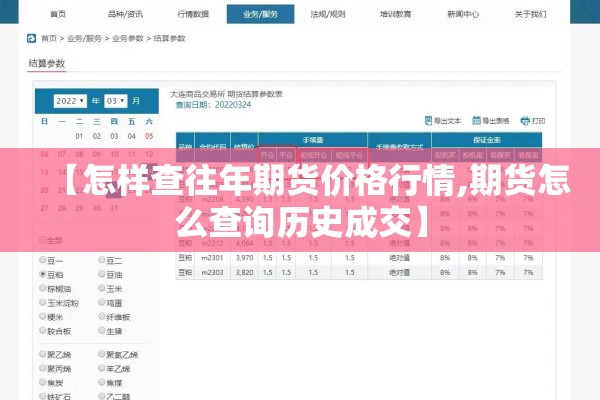This screenshot has height=400, width=600.
Task: Open the 品种/资讯 navigation tab
Action: pos(125,14)
